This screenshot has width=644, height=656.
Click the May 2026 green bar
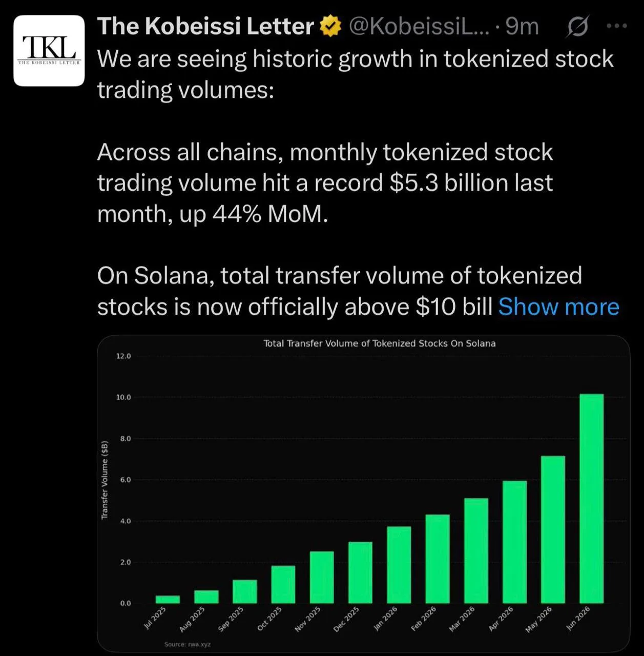tap(553, 529)
